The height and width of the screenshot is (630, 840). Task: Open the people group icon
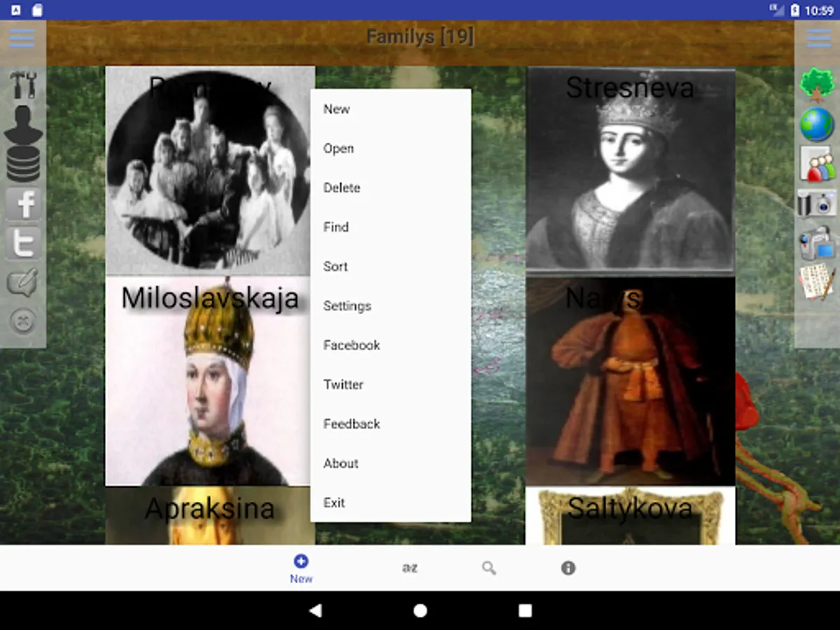(817, 164)
